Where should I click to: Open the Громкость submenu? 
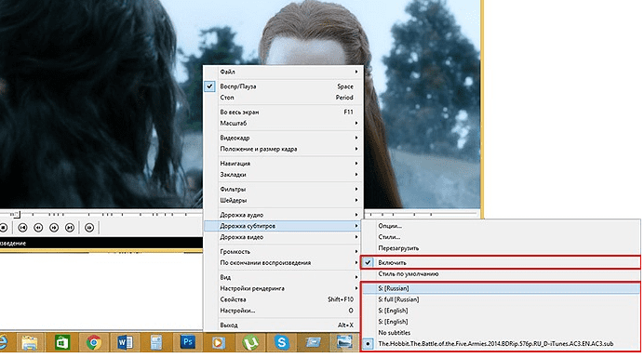[x=283, y=252]
